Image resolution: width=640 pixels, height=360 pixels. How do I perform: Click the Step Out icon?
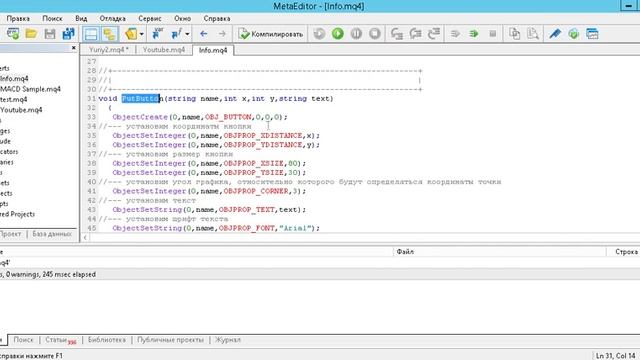coord(434,34)
